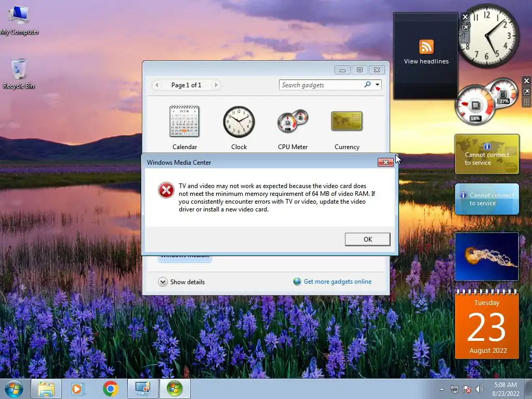Select the Currency gadget showing Cannot connect

click(487, 154)
